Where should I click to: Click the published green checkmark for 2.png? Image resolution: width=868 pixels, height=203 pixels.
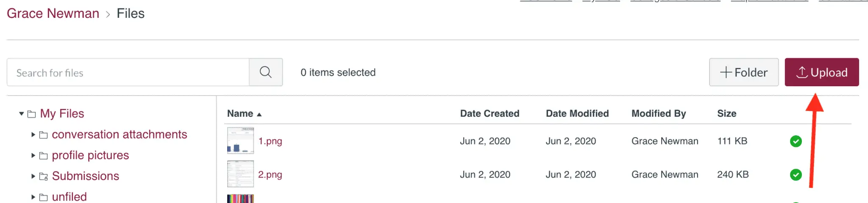(796, 175)
